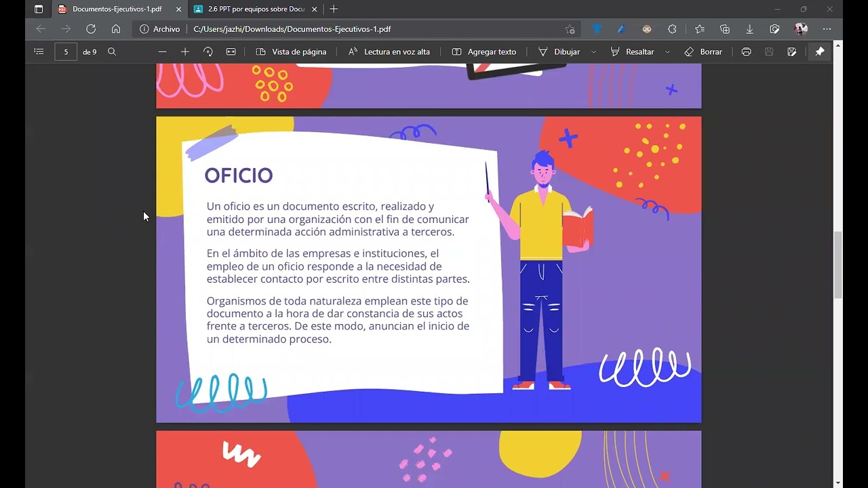Open the browser essentials icon
868x488 pixels.
click(774, 29)
